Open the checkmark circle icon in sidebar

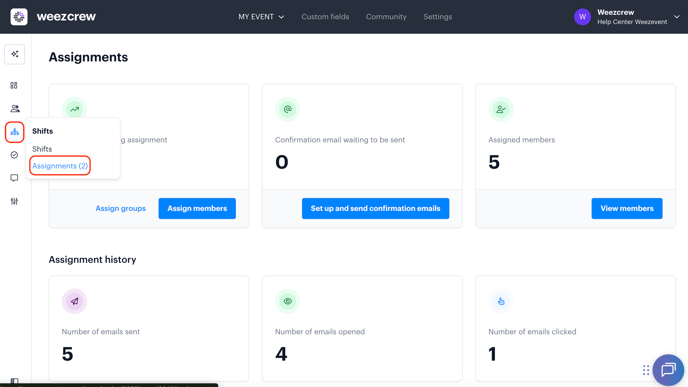coord(14,155)
